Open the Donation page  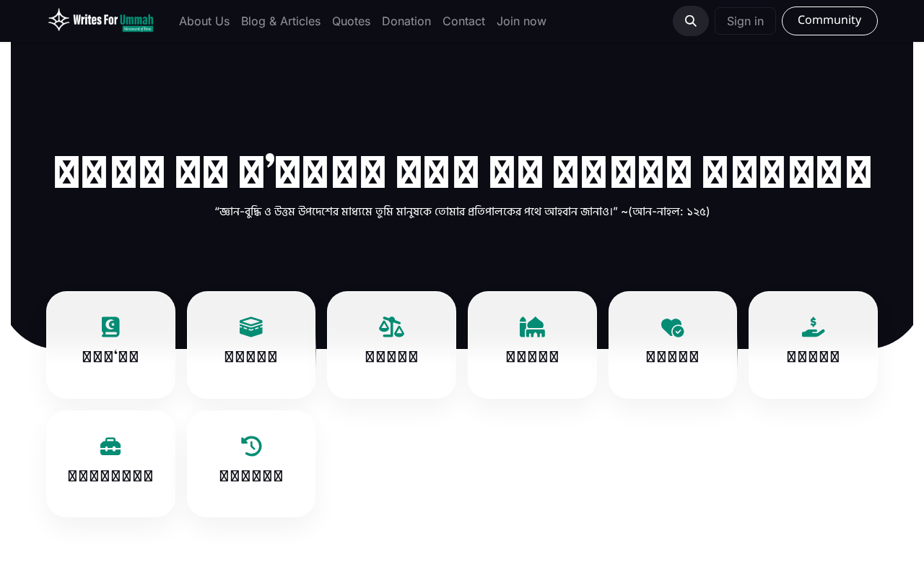point(406,21)
